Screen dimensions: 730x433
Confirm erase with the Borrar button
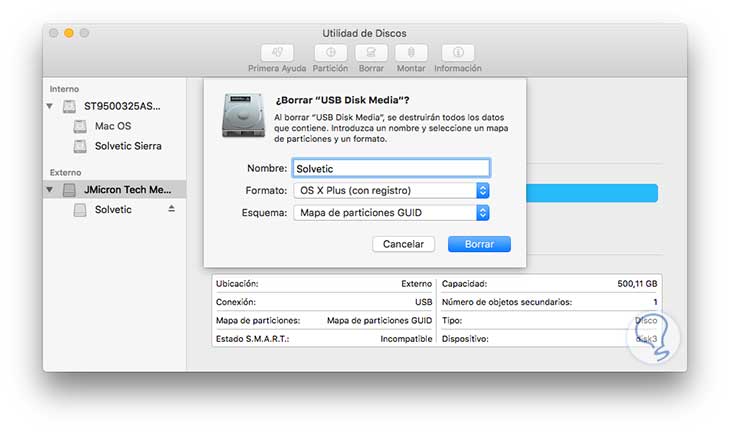(479, 244)
